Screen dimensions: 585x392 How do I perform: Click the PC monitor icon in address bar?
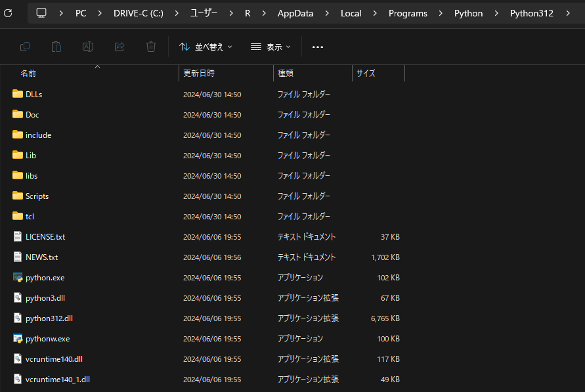41,13
